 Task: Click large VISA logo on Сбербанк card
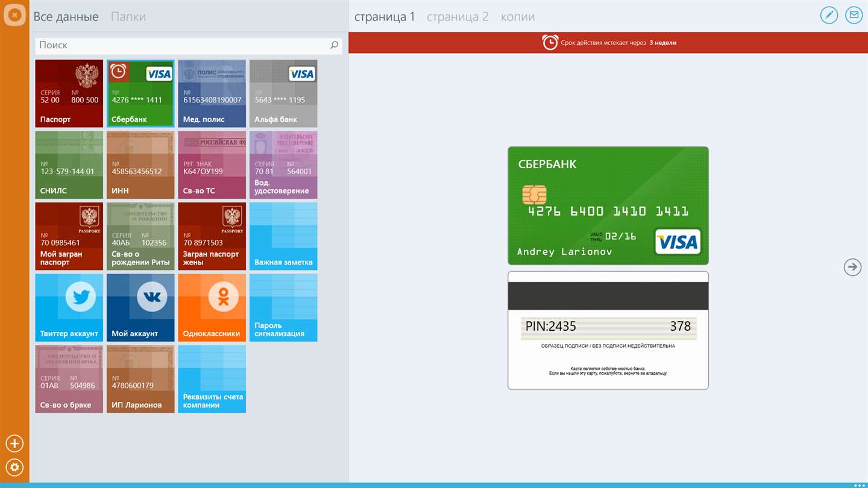[x=678, y=242]
